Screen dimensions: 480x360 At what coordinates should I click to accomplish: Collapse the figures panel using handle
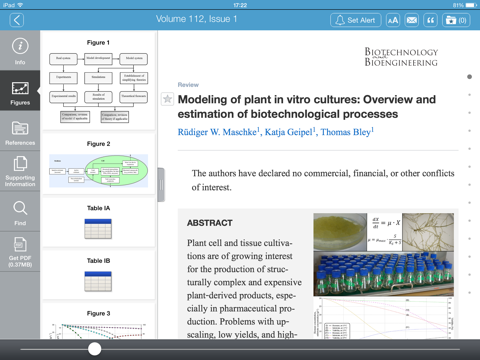[161, 185]
